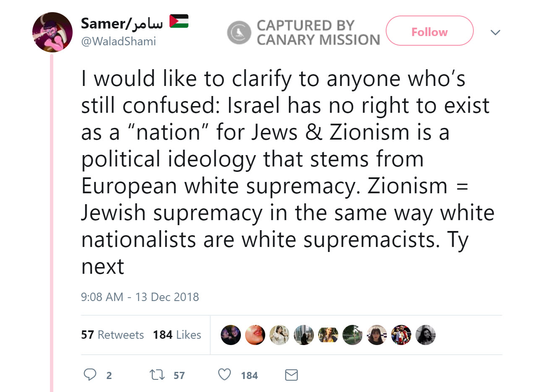Open the liker avatar with white dress

280,335
